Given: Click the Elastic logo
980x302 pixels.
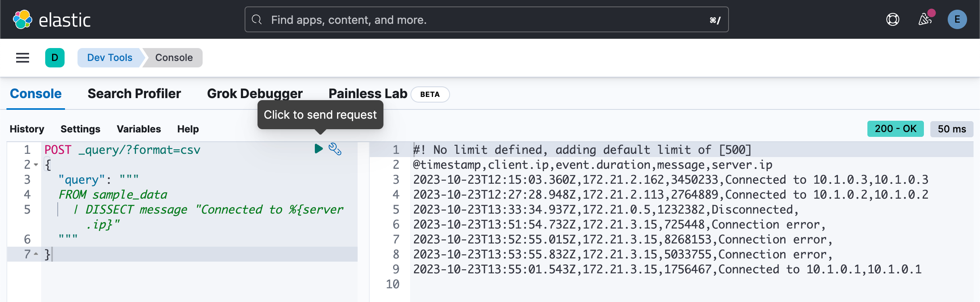Looking at the screenshot, I should point(52,20).
